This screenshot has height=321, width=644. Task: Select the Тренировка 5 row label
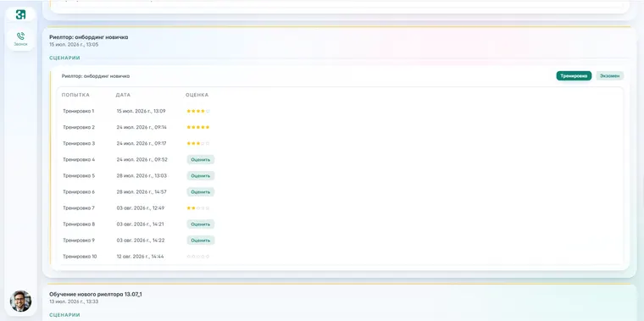(x=79, y=175)
